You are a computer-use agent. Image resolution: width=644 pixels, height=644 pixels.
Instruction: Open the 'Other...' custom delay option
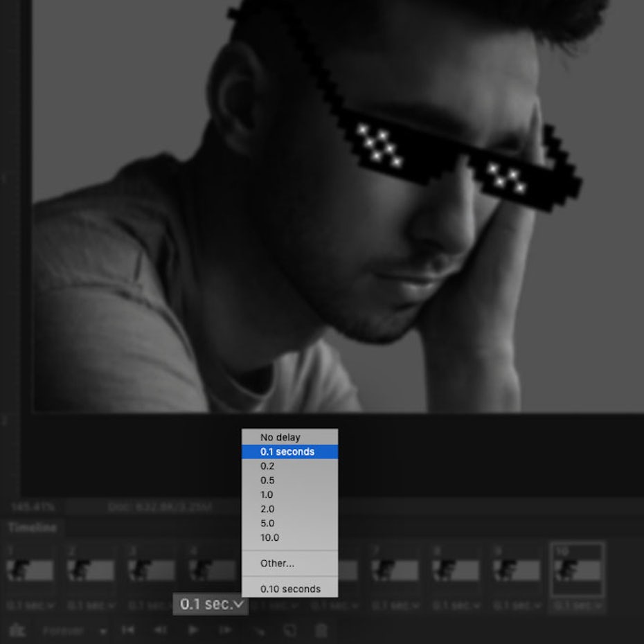[277, 564]
